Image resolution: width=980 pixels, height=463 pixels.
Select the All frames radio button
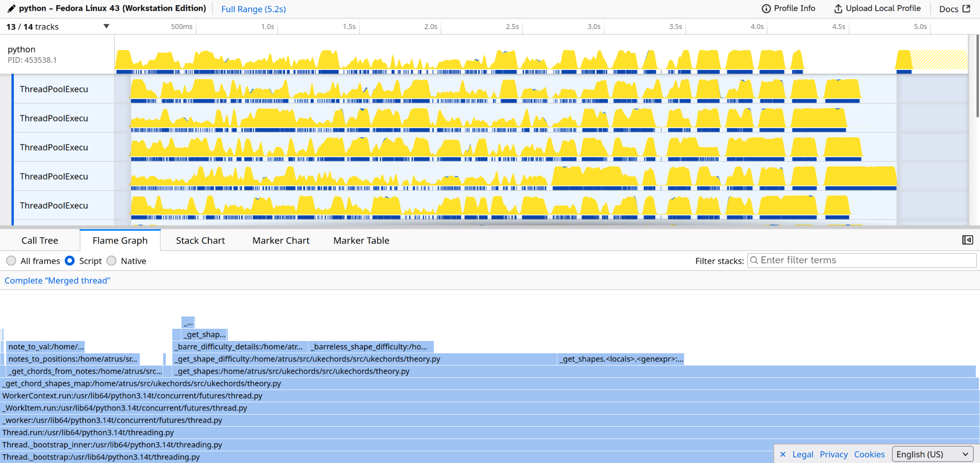point(11,261)
